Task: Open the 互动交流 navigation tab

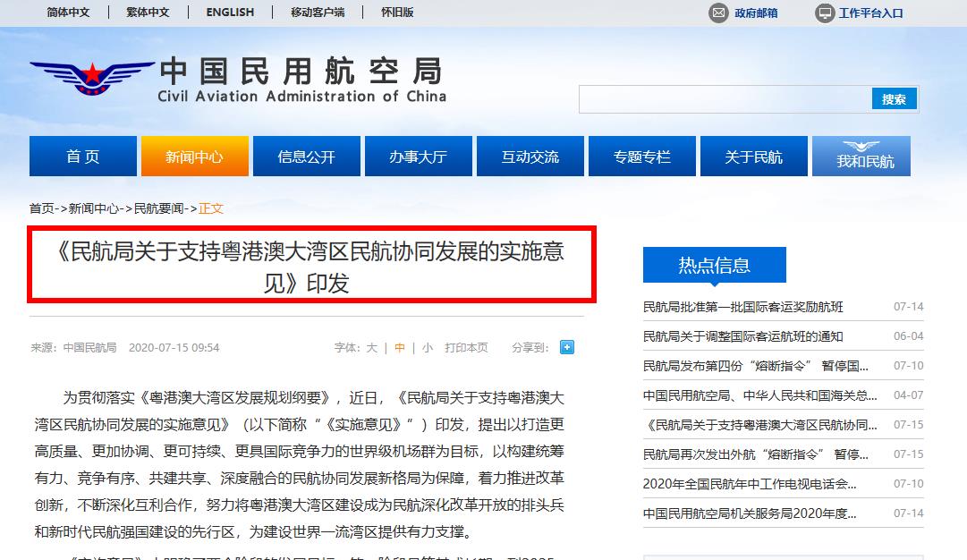Action: (x=530, y=156)
